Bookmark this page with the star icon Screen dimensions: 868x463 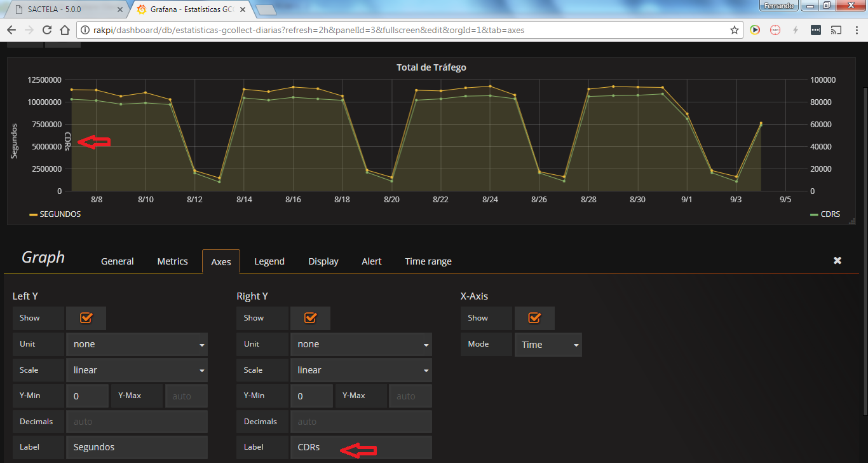point(734,29)
